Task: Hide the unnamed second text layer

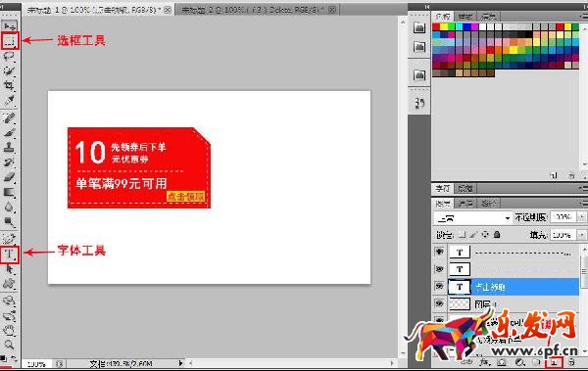Action: pyautogui.click(x=439, y=268)
